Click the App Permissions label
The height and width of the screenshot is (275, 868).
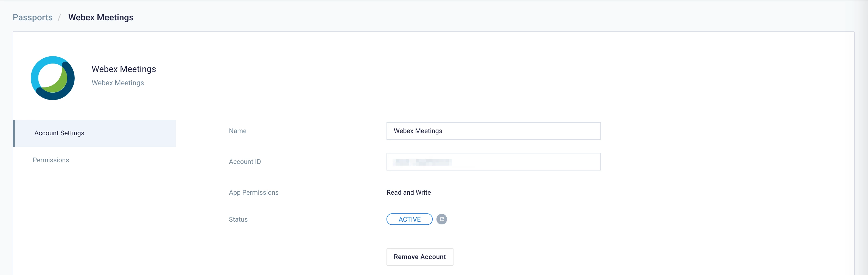tap(254, 192)
